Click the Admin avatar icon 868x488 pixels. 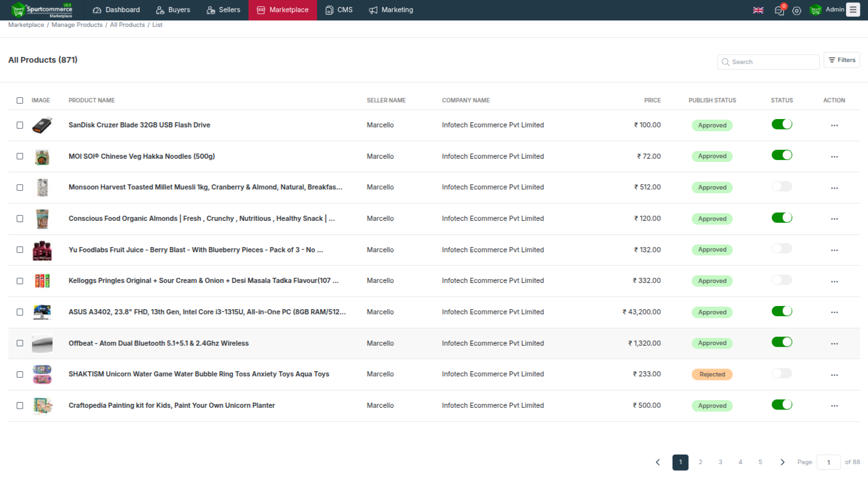click(815, 10)
